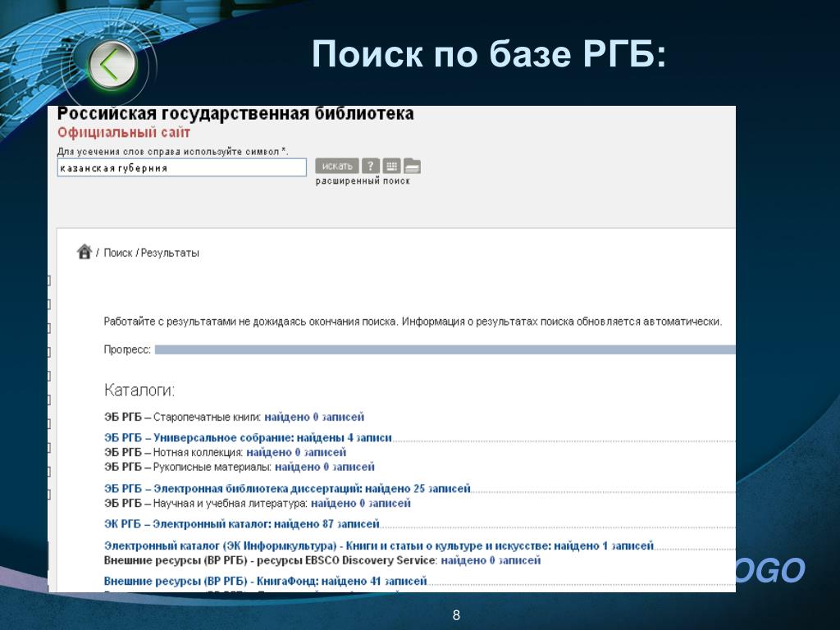Open the folder icon beside search
This screenshot has height=630, width=840.
412,166
